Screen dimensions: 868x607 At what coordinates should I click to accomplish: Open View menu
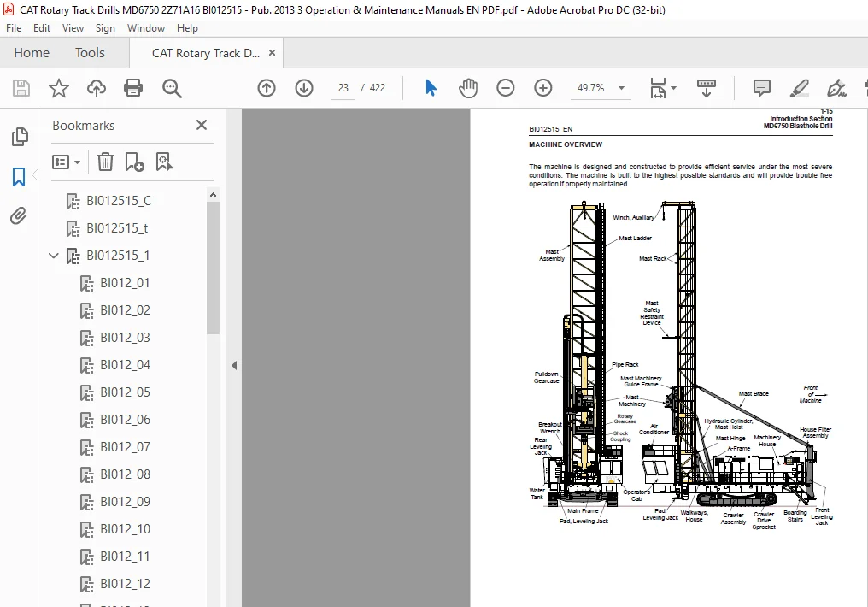(73, 27)
